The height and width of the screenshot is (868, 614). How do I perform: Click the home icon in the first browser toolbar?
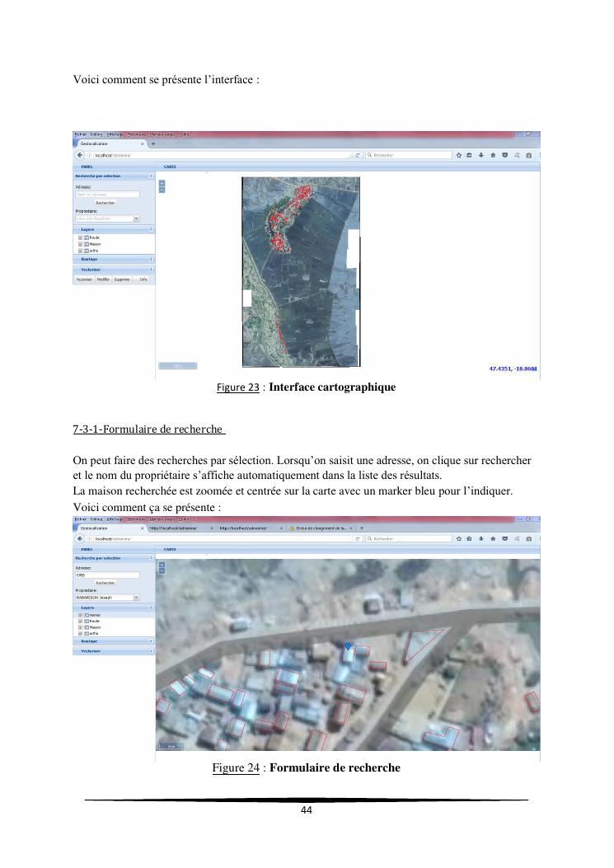pyautogui.click(x=492, y=154)
